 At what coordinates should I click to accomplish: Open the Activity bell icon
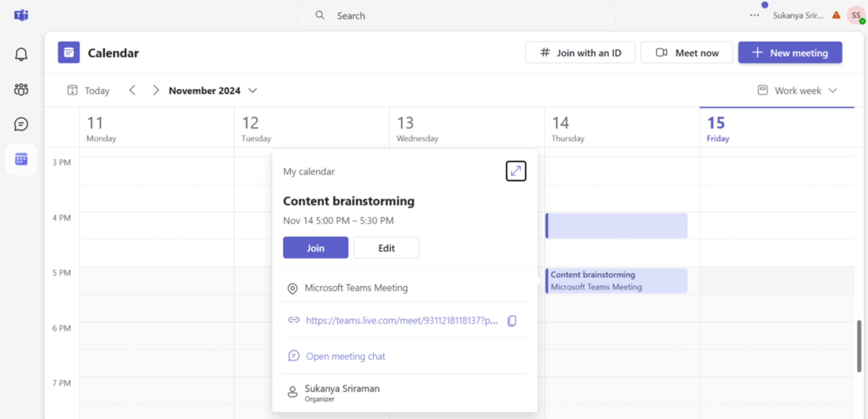[21, 54]
